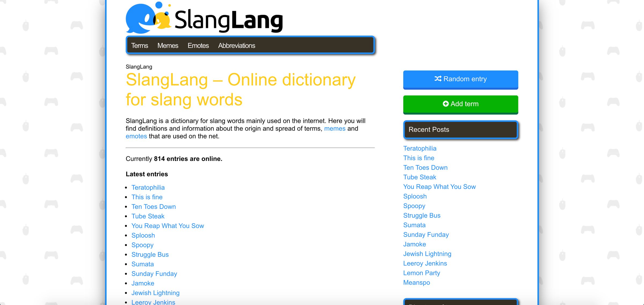Open the Abbreviations section
This screenshot has width=644, height=305.
click(237, 45)
